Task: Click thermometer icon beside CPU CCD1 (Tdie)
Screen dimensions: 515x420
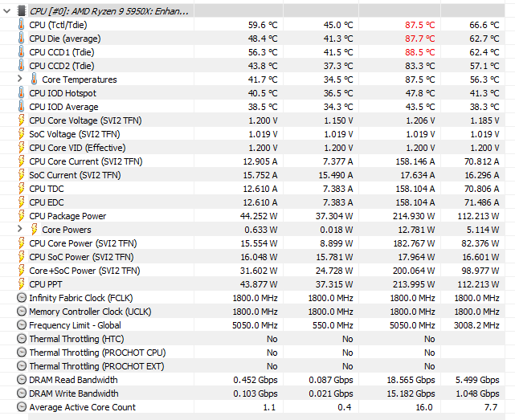Action: 22,52
